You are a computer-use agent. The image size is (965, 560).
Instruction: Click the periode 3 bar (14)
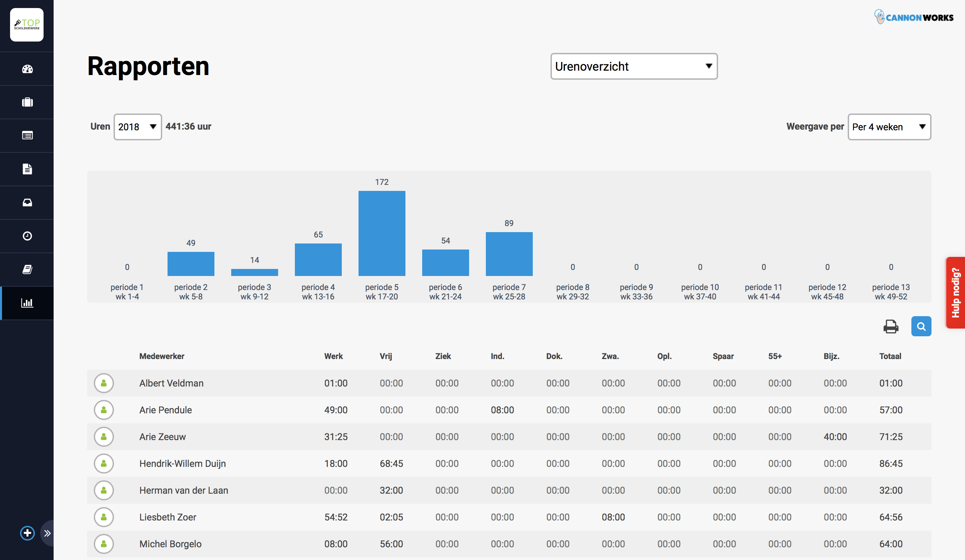[x=255, y=272]
